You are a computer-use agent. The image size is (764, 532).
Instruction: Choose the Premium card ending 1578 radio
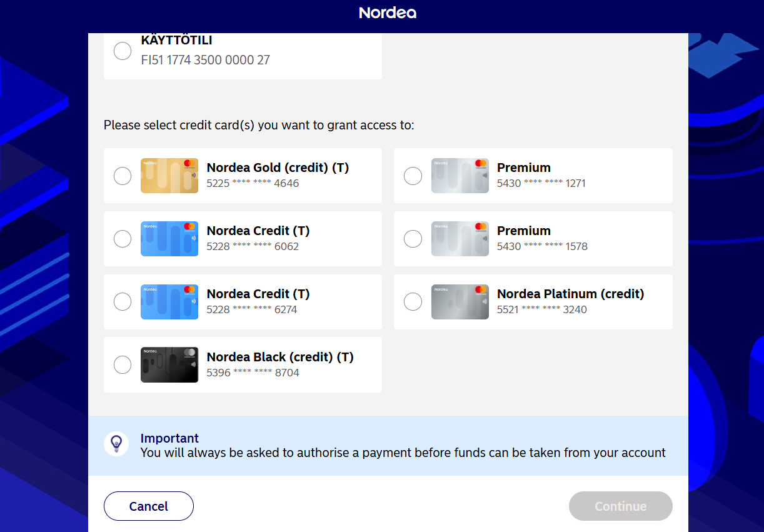(x=413, y=239)
